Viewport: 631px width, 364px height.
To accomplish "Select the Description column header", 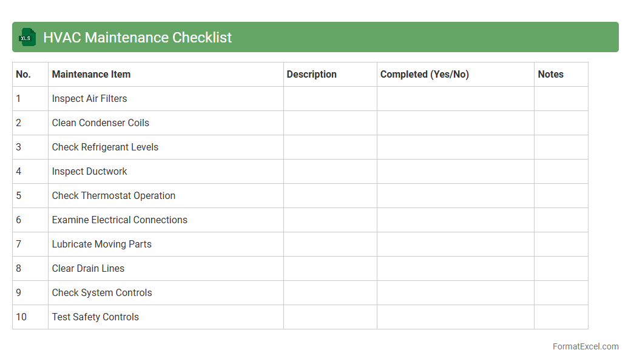I will [x=311, y=74].
